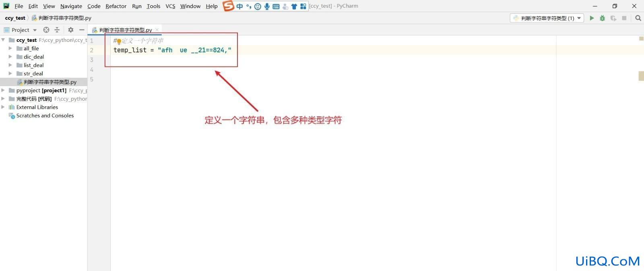Viewport: 644px width, 271px height.
Task: Open Sogou toolbox grid icon
Action: (x=303, y=6)
